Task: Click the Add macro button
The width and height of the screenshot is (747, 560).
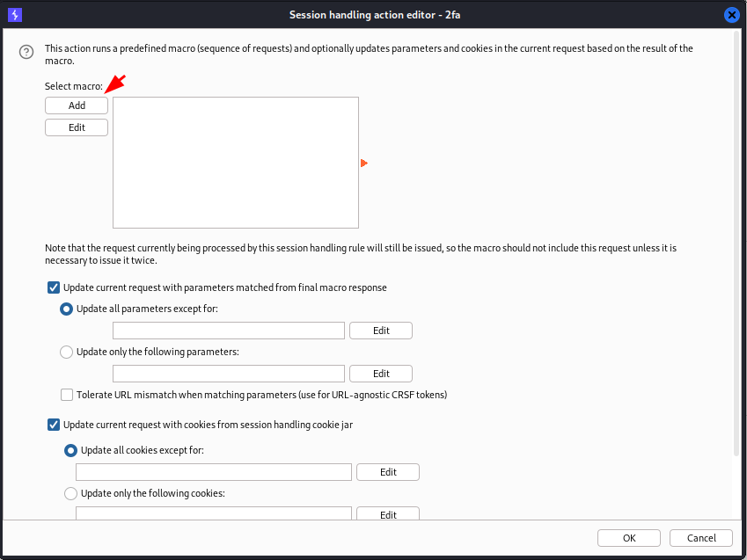Action: (77, 105)
